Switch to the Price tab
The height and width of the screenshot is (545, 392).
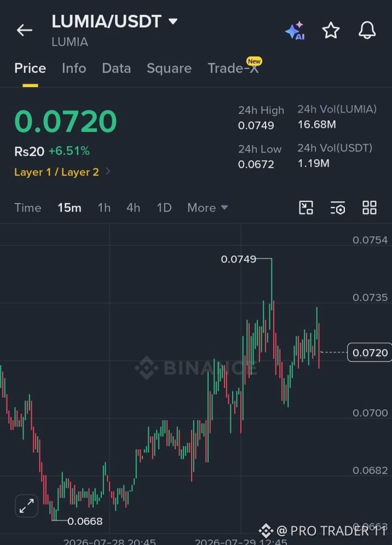pos(30,68)
